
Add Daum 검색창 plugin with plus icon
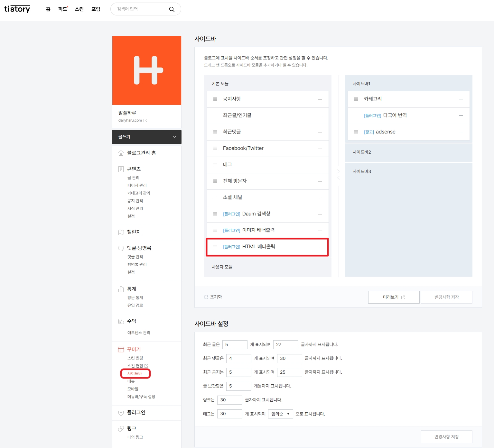click(x=320, y=214)
